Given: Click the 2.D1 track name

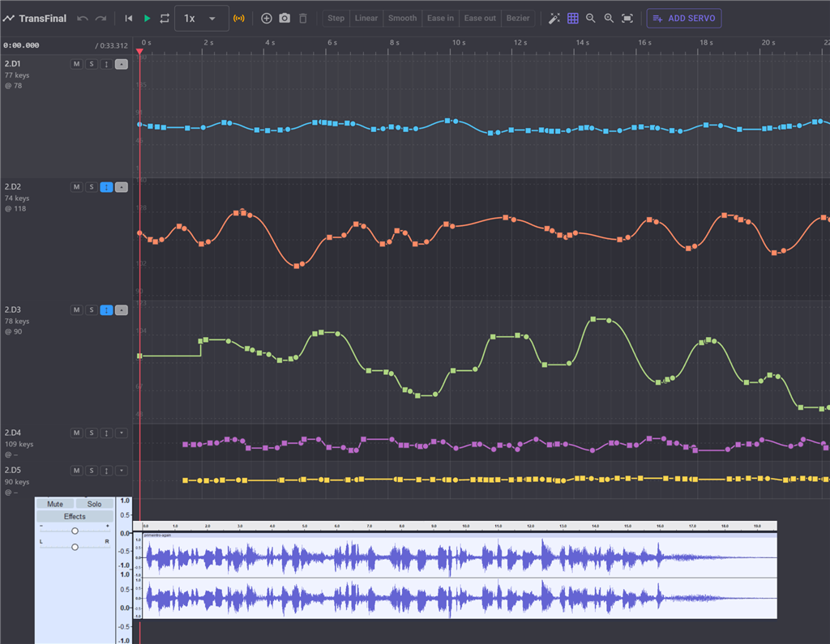Looking at the screenshot, I should (13, 63).
